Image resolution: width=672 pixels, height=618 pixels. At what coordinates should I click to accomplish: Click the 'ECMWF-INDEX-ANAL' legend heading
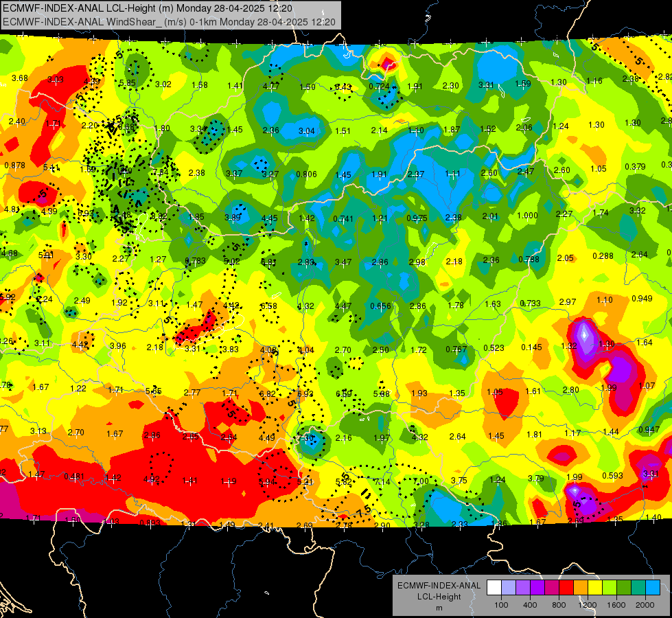[x=439, y=586]
